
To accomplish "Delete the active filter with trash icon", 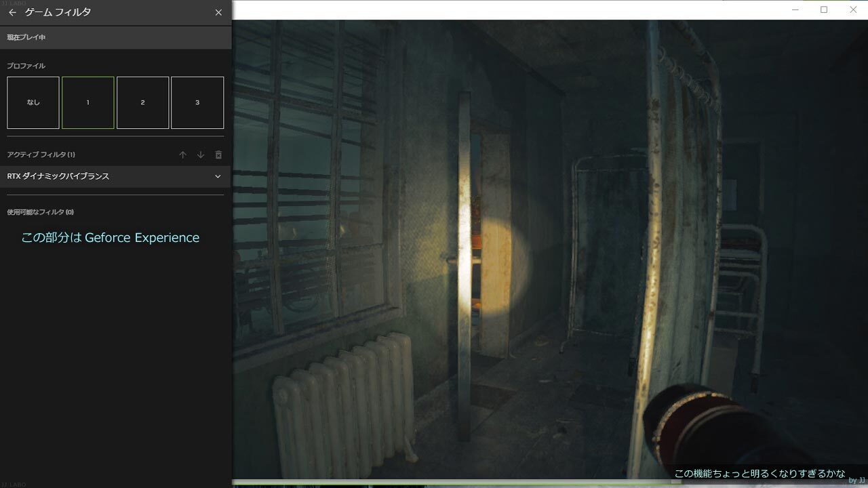I will tap(218, 155).
